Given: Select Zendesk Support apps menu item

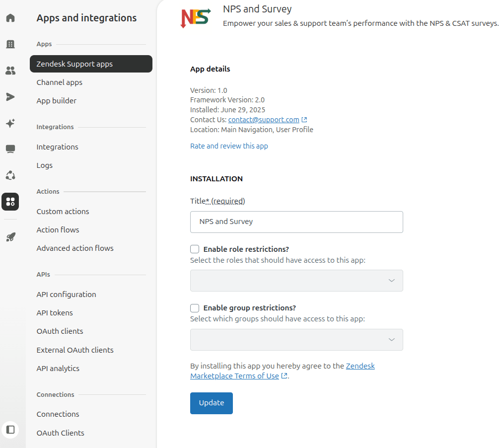Looking at the screenshot, I should [x=91, y=64].
